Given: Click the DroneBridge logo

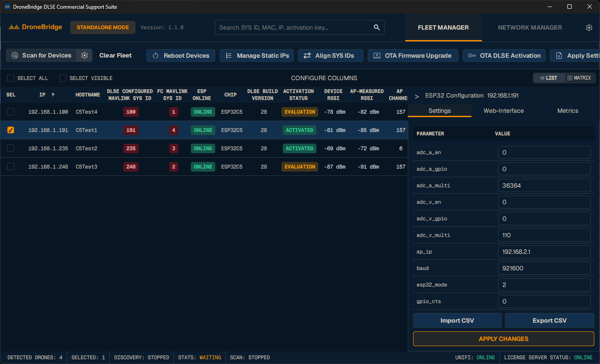Looking at the screenshot, I should [x=35, y=27].
